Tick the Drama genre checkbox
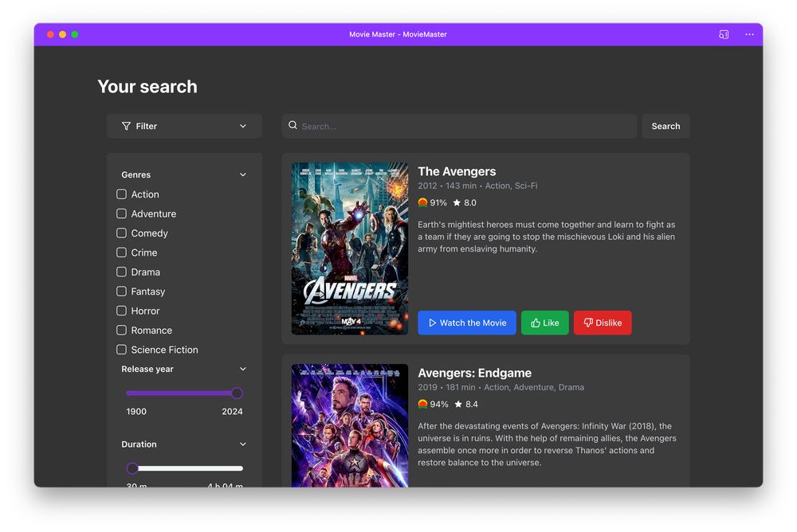This screenshot has height=532, width=797. (121, 272)
